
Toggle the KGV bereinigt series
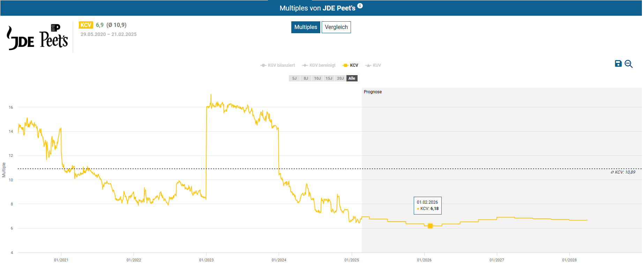pos(319,65)
